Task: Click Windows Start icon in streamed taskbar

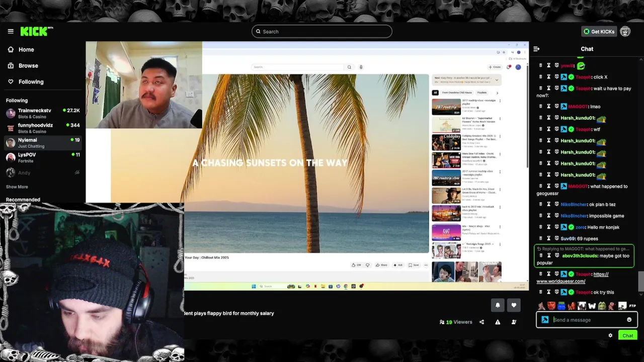Action: 255,287
